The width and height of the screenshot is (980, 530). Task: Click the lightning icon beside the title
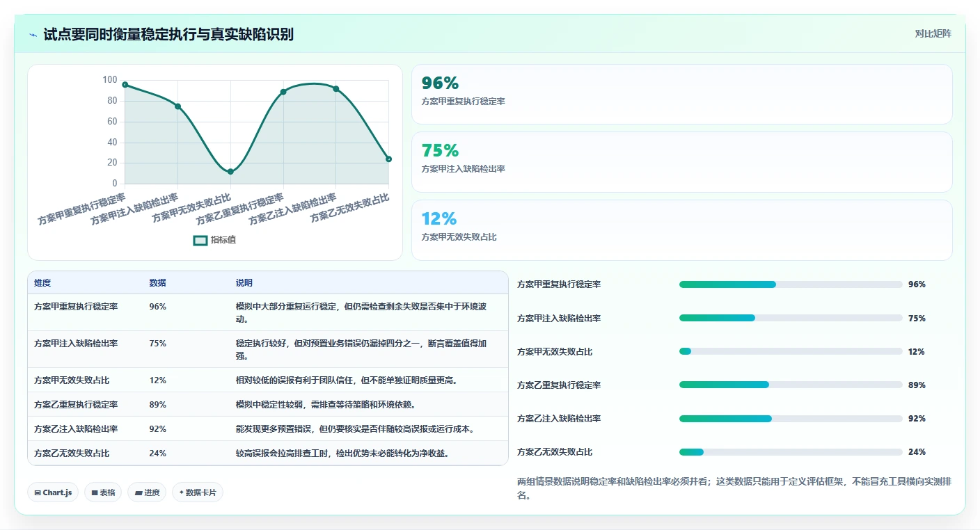pos(33,34)
